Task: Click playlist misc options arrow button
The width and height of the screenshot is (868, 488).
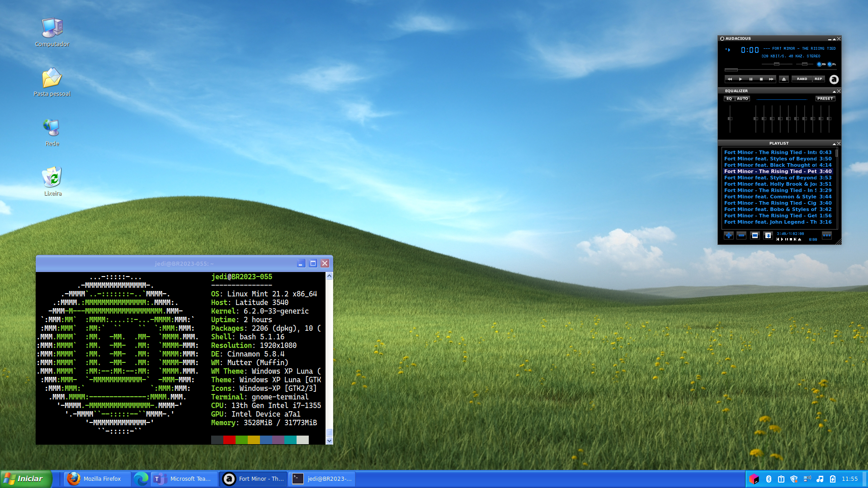Action: (768, 235)
